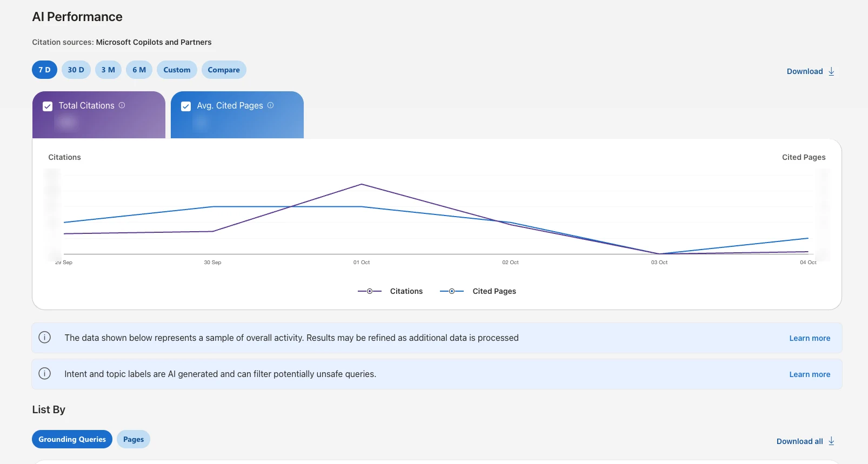Screen dimensions: 868x464
Task: Click the Microsoft Copilots and Partners text
Action: 154,42
